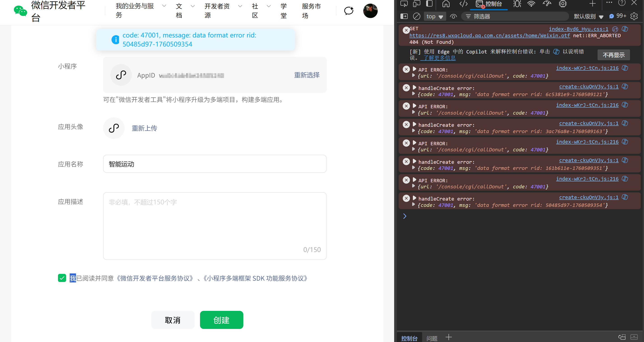Click the inspect element picker icon
Viewport: 644px width, 342px height.
pyautogui.click(x=404, y=4)
